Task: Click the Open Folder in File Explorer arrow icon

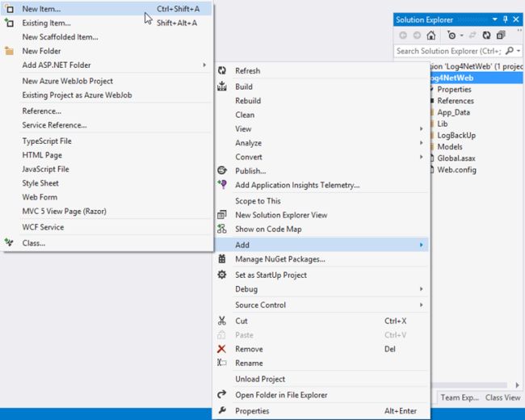Action: (x=221, y=394)
